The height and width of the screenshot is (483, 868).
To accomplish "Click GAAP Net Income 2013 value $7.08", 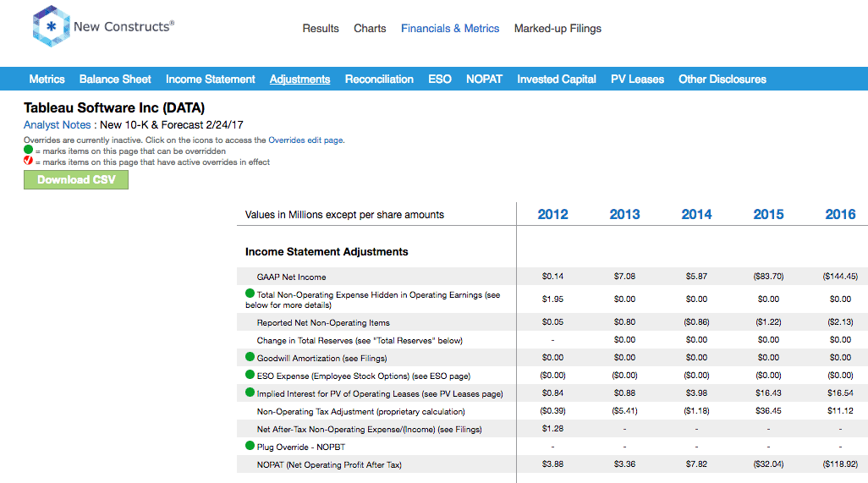I will point(624,276).
